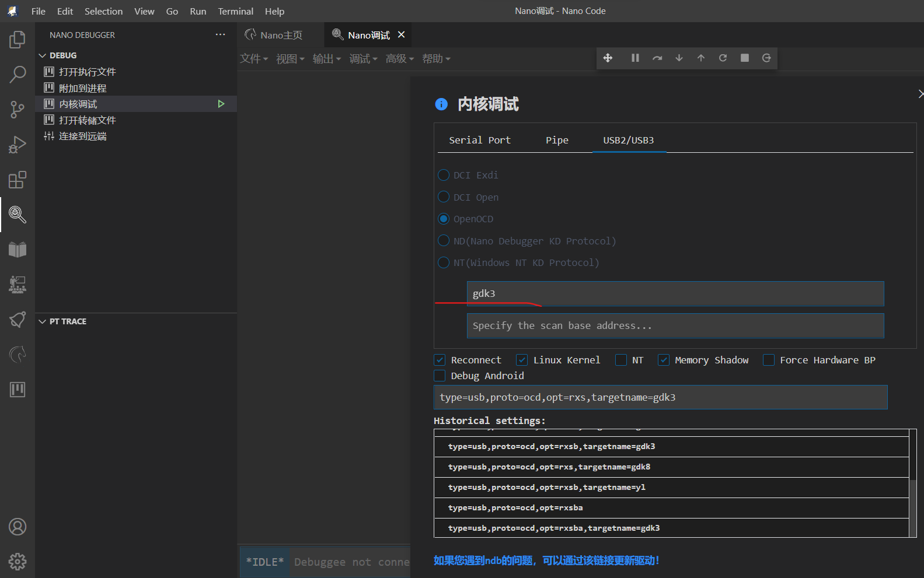The height and width of the screenshot is (578, 924).
Task: Open the 帮助 dropdown menu
Action: [x=436, y=59]
